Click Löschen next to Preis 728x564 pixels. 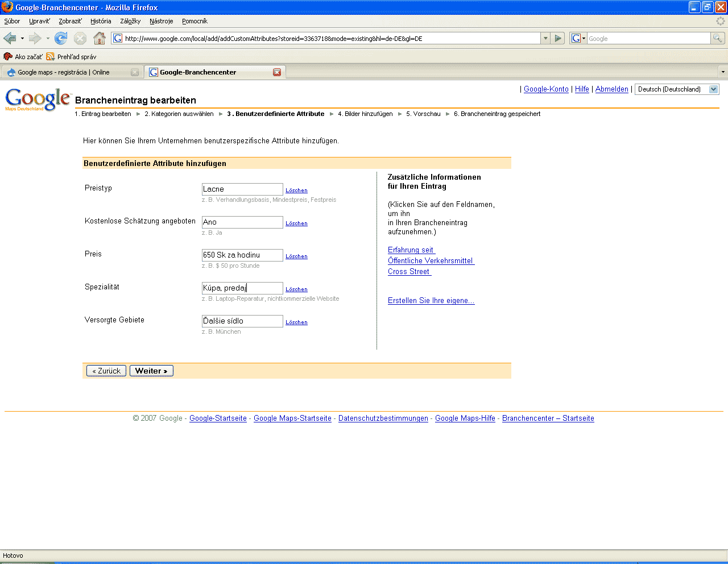pyautogui.click(x=296, y=256)
